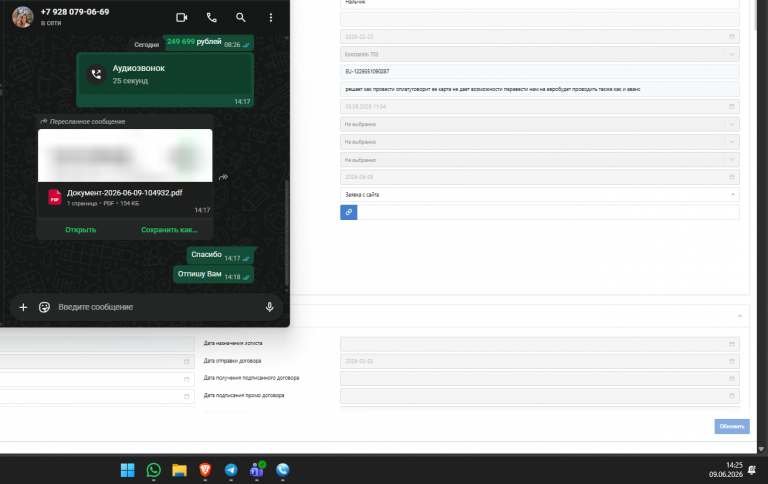Forward the PDF message using arrow icon
The height and width of the screenshot is (484, 768).
[x=223, y=177]
